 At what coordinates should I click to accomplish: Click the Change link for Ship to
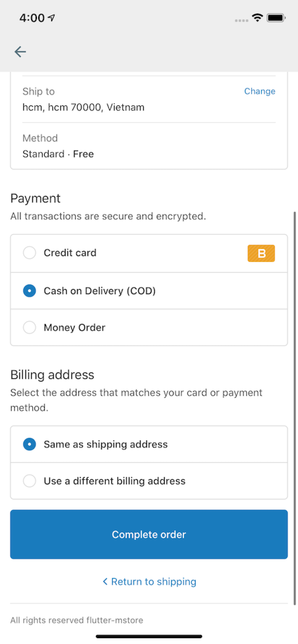pyautogui.click(x=260, y=91)
